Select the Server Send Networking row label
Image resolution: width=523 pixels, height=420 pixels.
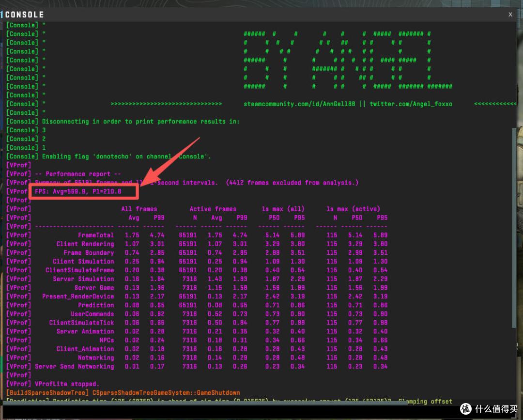75,366
